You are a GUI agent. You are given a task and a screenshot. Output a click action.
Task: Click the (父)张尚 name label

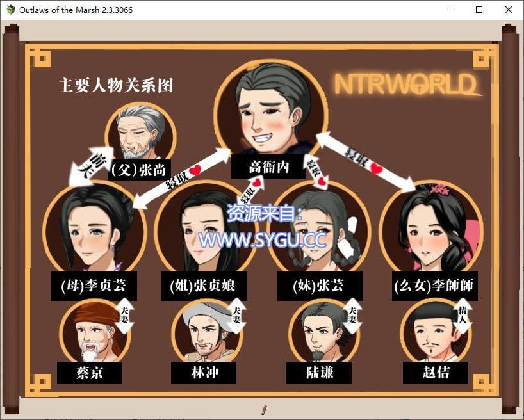[x=139, y=170]
